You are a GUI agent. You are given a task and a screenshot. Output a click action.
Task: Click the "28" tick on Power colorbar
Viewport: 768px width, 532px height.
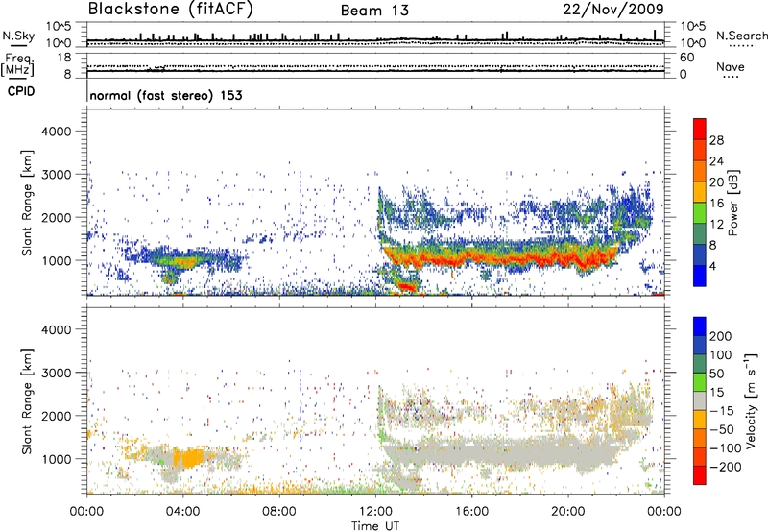(x=716, y=140)
